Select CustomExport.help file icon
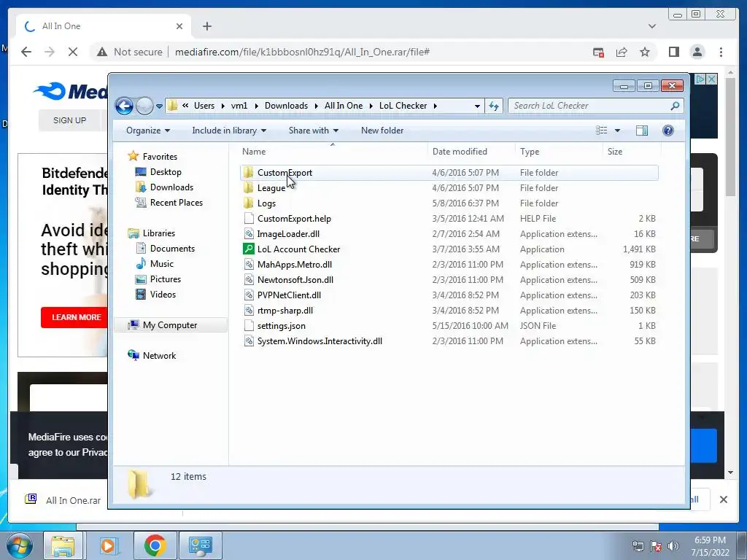This screenshot has width=747, height=560. coord(248,218)
